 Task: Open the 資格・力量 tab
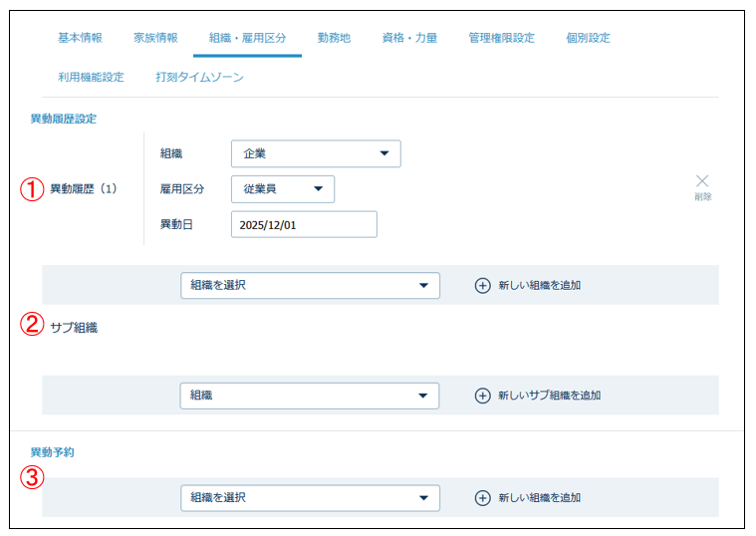point(409,38)
